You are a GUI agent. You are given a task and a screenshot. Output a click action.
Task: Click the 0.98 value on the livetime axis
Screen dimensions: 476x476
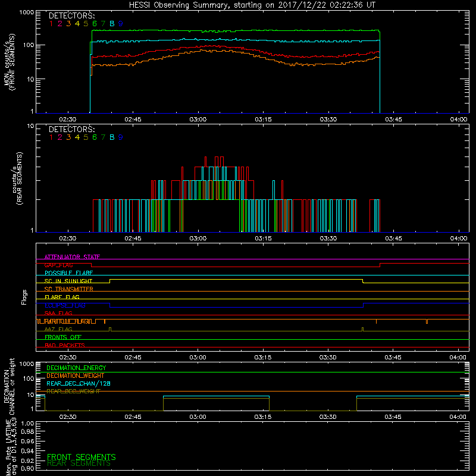pos(27,431)
